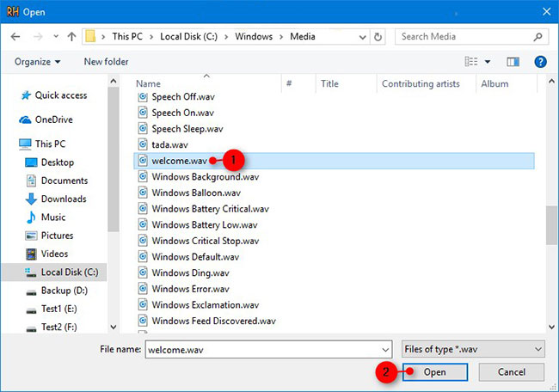Go up one folder level
This screenshot has width=559, height=392.
tap(71, 36)
